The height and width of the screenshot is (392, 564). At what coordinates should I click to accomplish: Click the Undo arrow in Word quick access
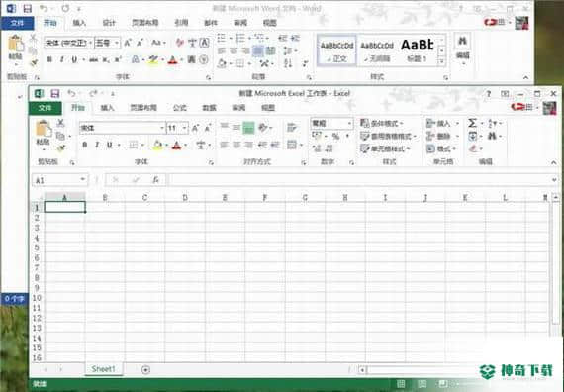pyautogui.click(x=44, y=8)
